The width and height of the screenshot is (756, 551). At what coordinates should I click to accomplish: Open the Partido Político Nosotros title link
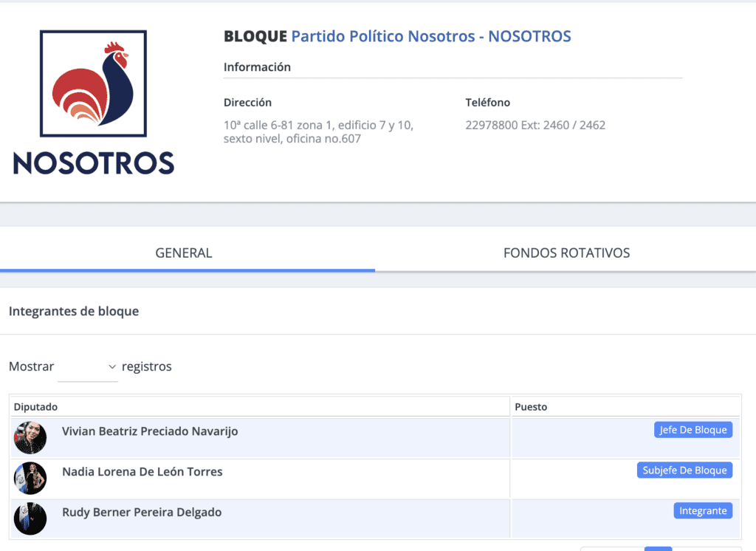coord(431,36)
